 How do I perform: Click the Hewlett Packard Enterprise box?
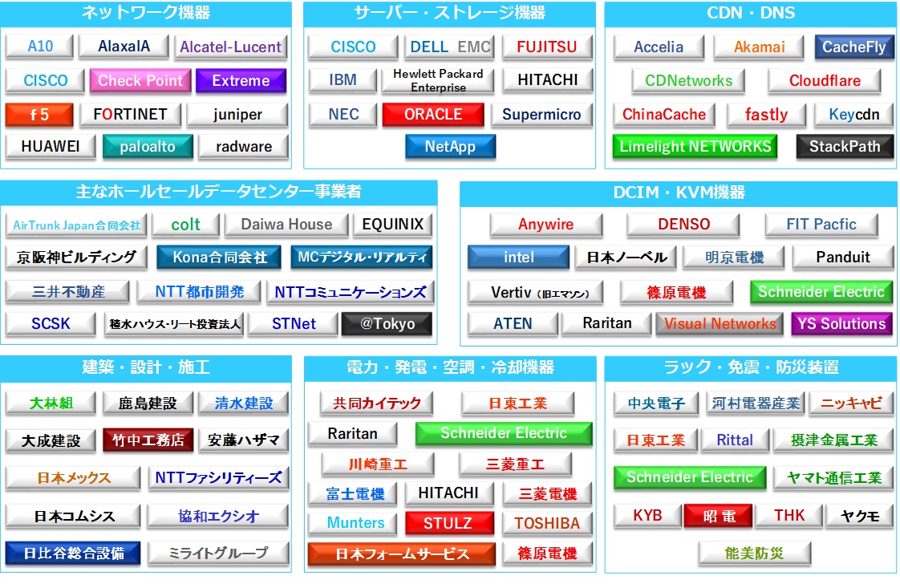tap(438, 80)
